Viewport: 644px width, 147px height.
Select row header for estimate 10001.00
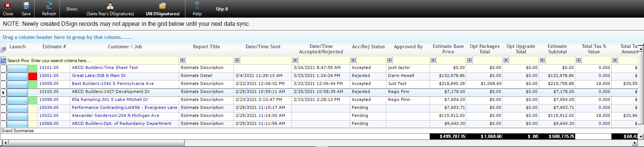pyautogui.click(x=3, y=76)
